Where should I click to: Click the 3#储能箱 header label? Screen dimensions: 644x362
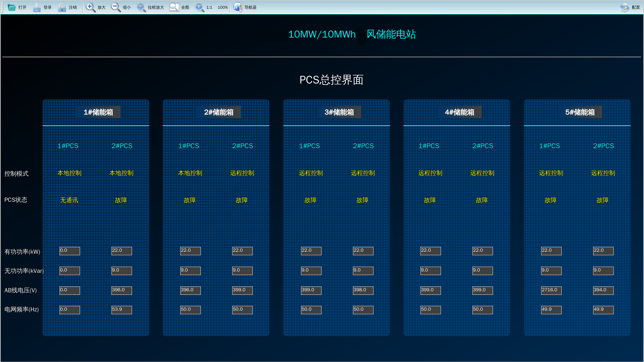click(339, 112)
